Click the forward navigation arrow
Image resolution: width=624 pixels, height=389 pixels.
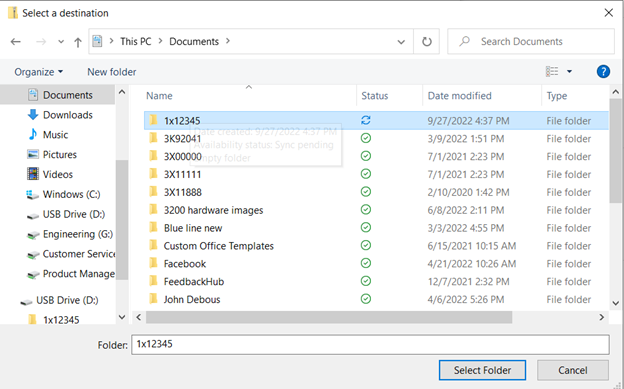click(41, 41)
